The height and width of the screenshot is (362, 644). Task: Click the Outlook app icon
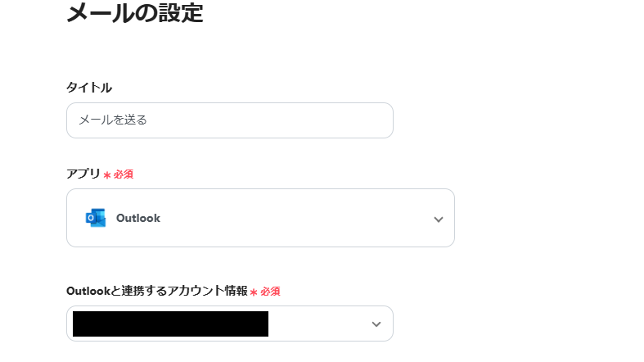click(96, 218)
